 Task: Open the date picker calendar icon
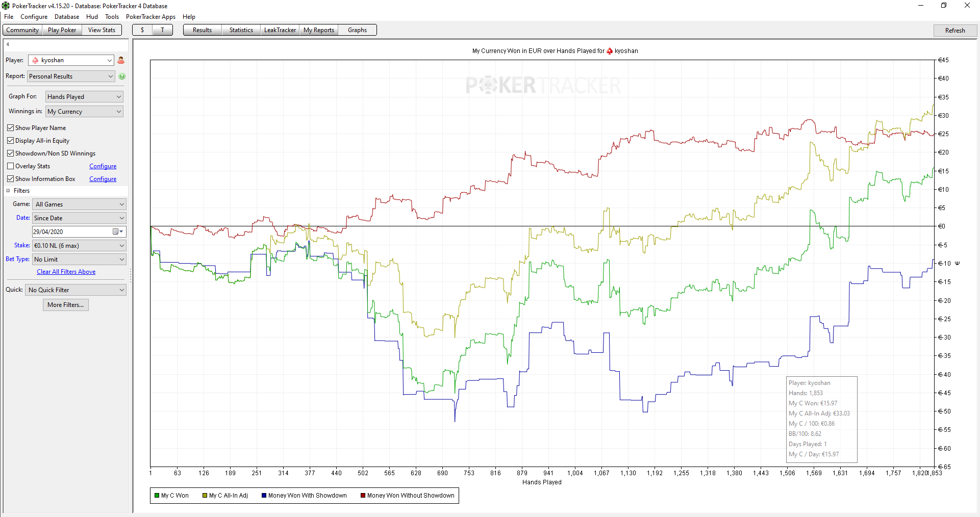coord(118,231)
